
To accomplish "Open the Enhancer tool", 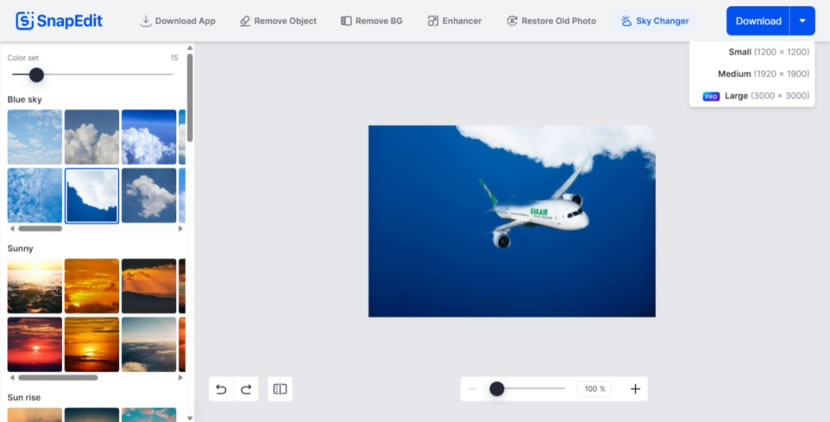I will [454, 21].
